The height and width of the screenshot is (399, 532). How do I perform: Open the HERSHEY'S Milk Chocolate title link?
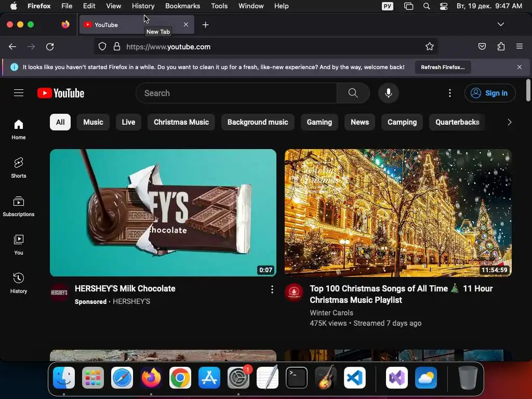pos(125,288)
